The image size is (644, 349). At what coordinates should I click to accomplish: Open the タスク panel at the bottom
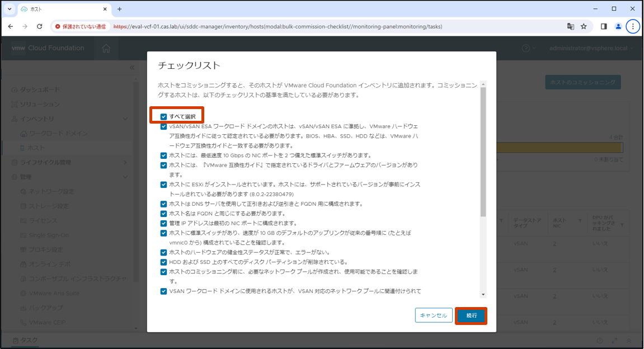tap(25, 341)
